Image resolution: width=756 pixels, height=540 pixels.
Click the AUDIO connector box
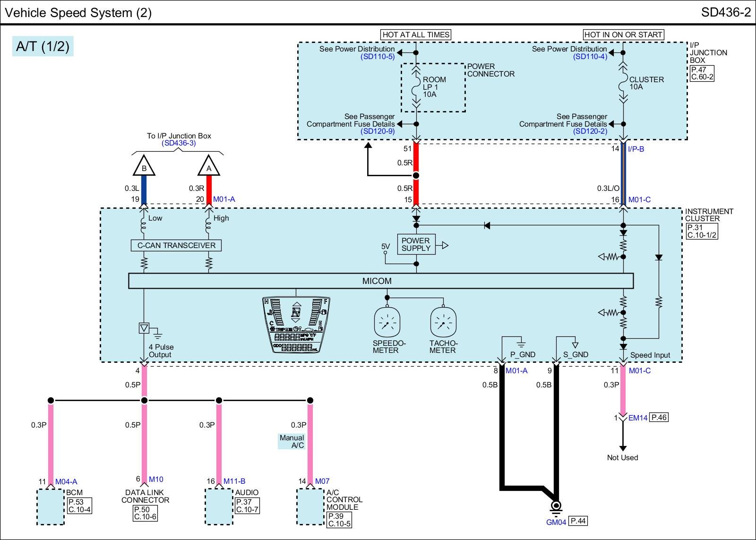(219, 507)
